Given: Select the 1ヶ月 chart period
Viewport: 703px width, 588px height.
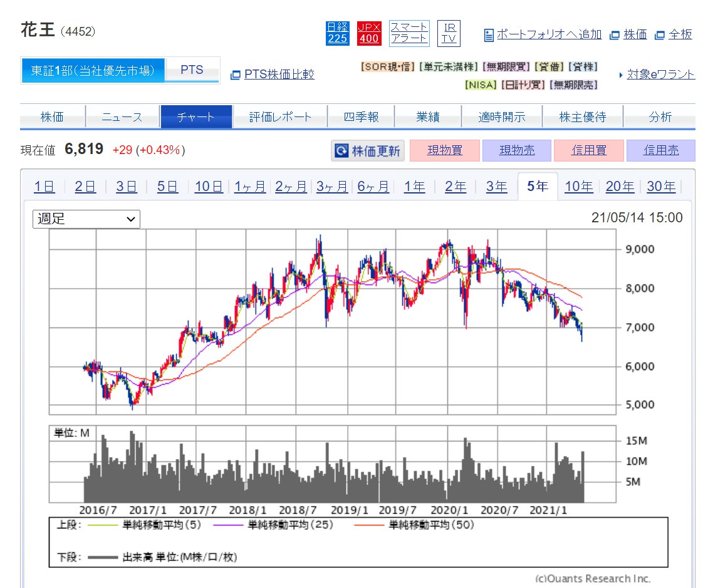Looking at the screenshot, I should click(x=250, y=187).
